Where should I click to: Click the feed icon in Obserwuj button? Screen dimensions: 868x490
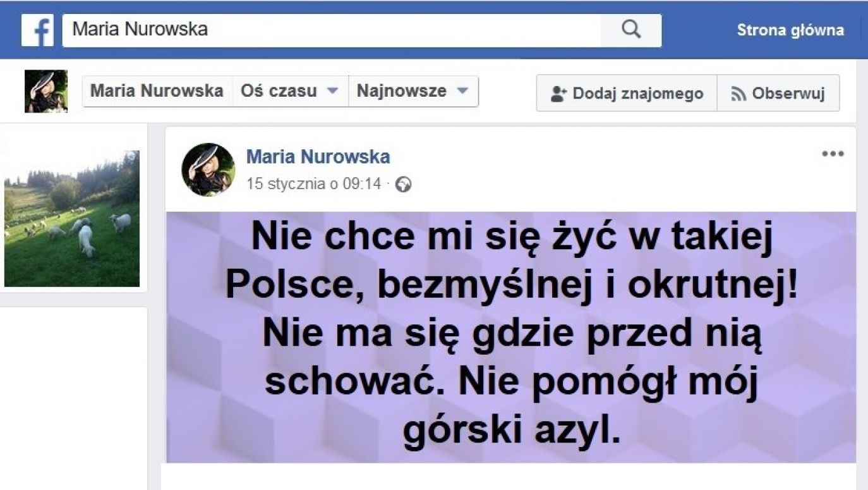click(x=738, y=94)
